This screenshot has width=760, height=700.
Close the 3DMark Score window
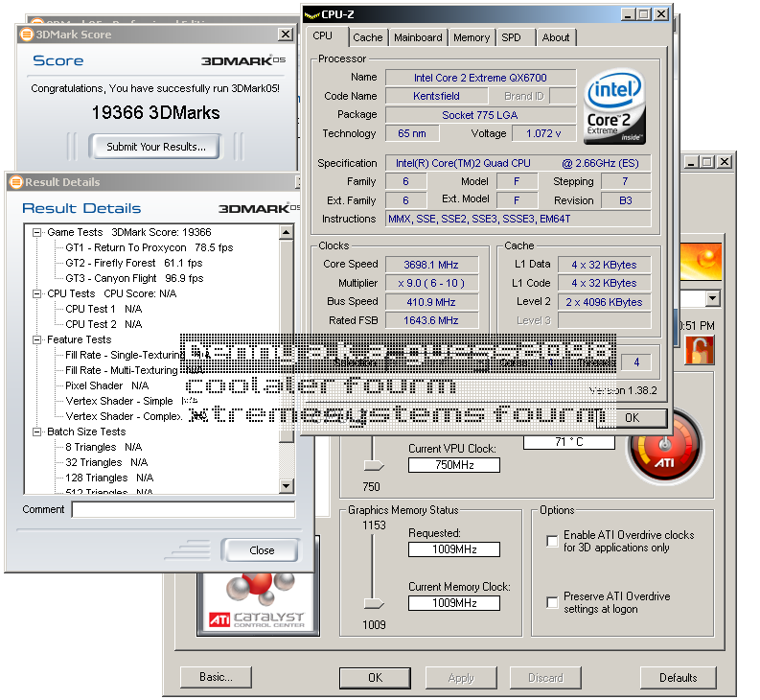click(x=285, y=35)
